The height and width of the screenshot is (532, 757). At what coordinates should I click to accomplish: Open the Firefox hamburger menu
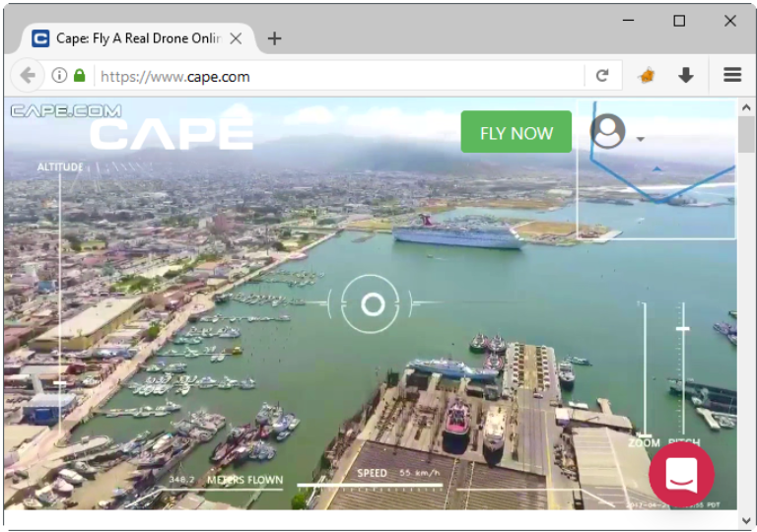(731, 76)
